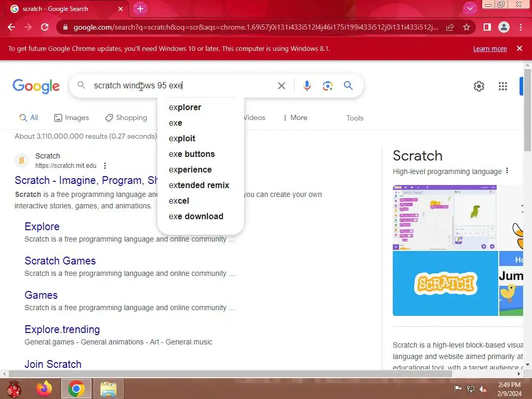
Task: Choose the 'excel' suggestion
Action: [x=201, y=201]
